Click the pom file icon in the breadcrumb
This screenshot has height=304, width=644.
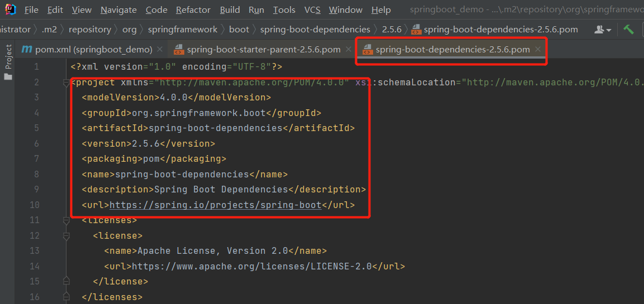[416, 30]
